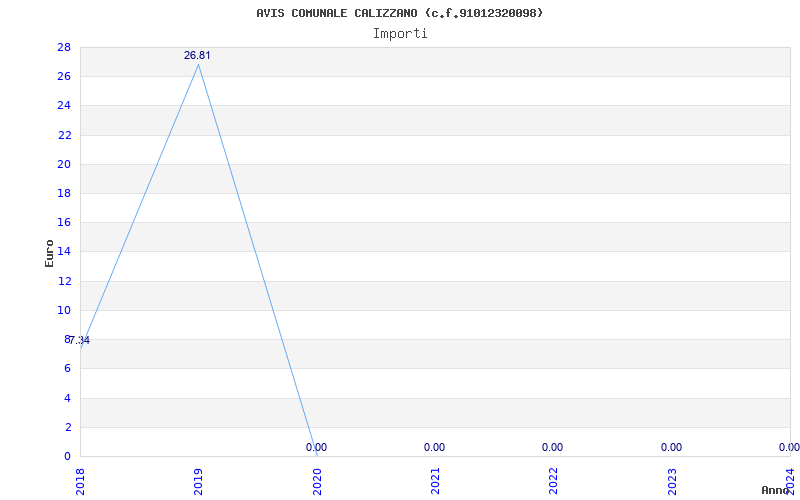Click the 22 y-axis tick label

point(64,135)
